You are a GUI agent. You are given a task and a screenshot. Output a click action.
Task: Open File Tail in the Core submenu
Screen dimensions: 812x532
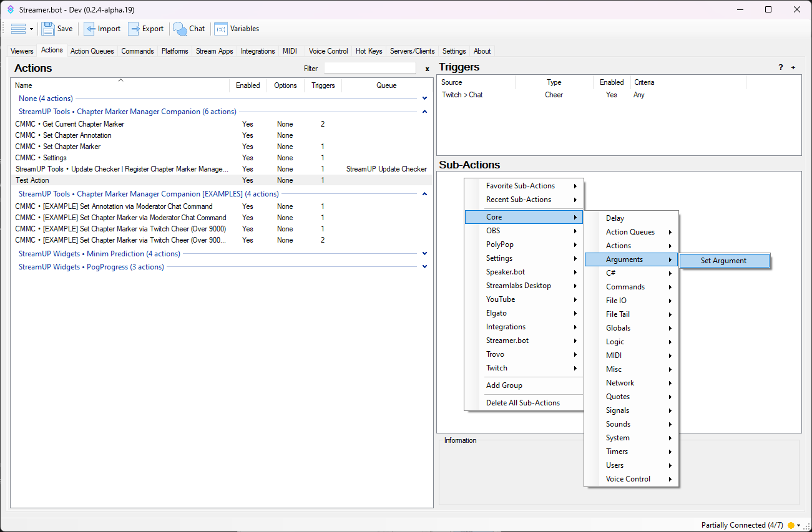pos(631,314)
